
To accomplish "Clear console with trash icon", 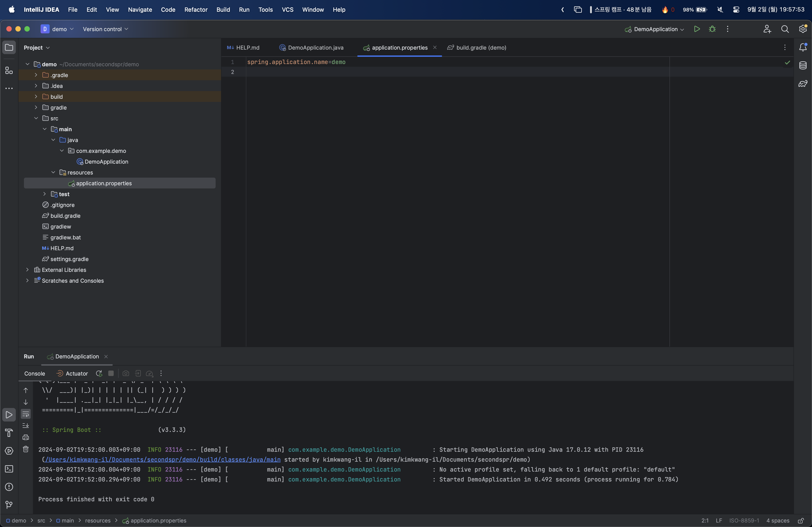I will point(25,449).
